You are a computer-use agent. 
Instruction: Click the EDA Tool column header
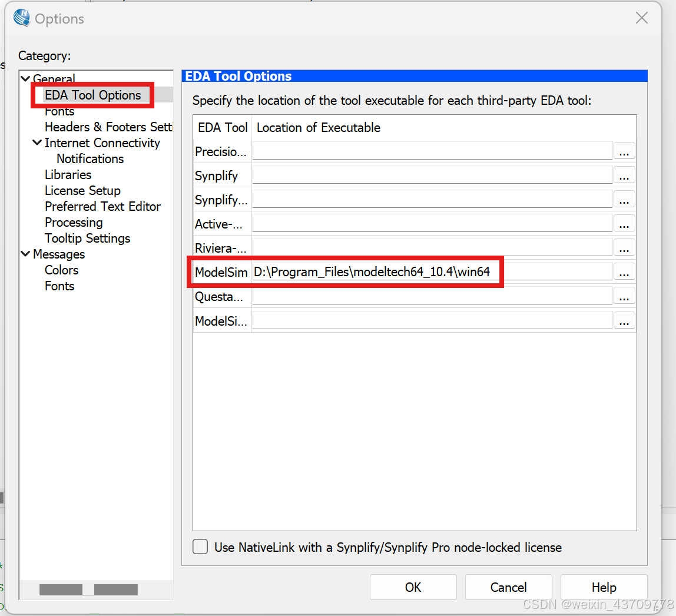tap(223, 128)
